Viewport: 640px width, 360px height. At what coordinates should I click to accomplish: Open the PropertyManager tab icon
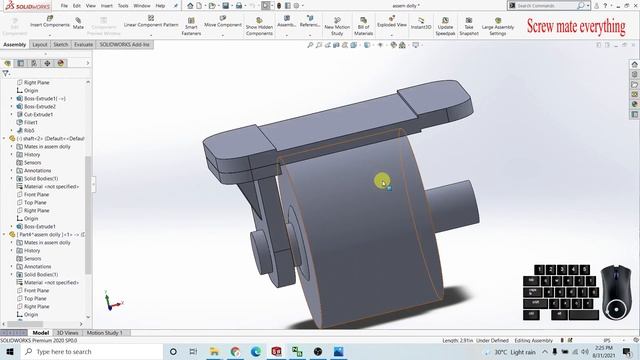[20, 63]
